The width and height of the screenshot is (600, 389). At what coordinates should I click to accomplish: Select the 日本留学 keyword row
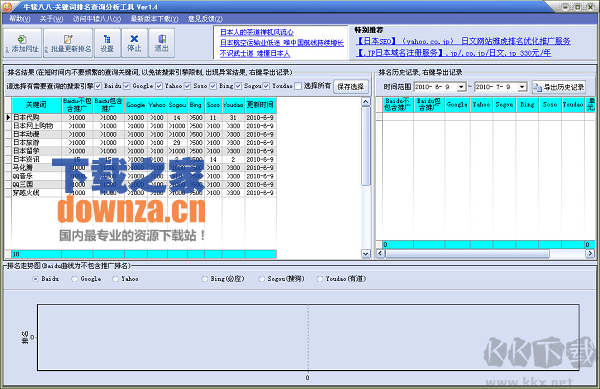pos(144,151)
